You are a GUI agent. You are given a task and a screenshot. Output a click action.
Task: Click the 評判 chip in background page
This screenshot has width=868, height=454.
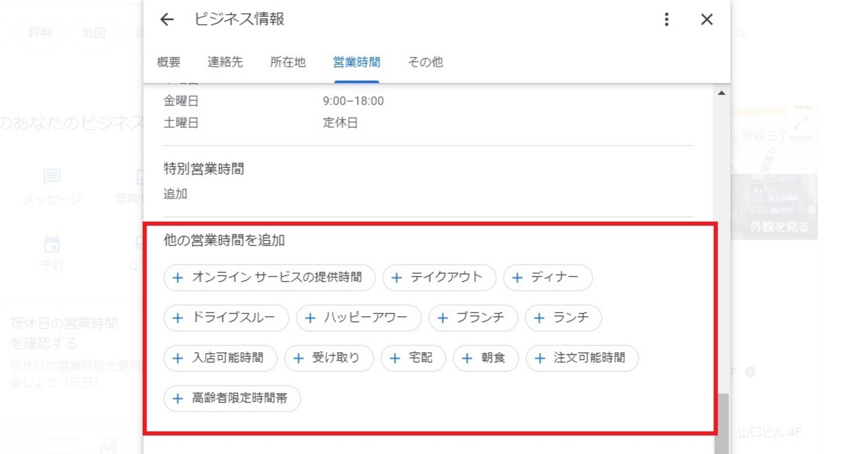41,33
